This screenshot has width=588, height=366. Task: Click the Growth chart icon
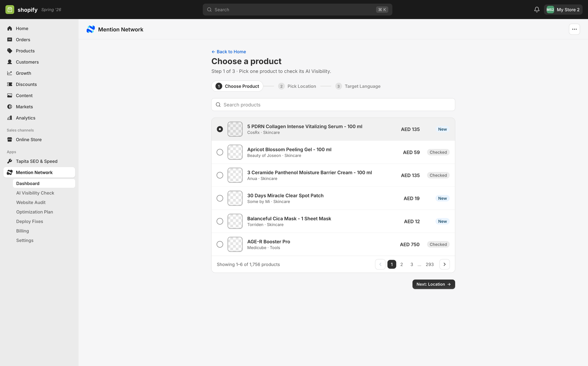pyautogui.click(x=10, y=73)
